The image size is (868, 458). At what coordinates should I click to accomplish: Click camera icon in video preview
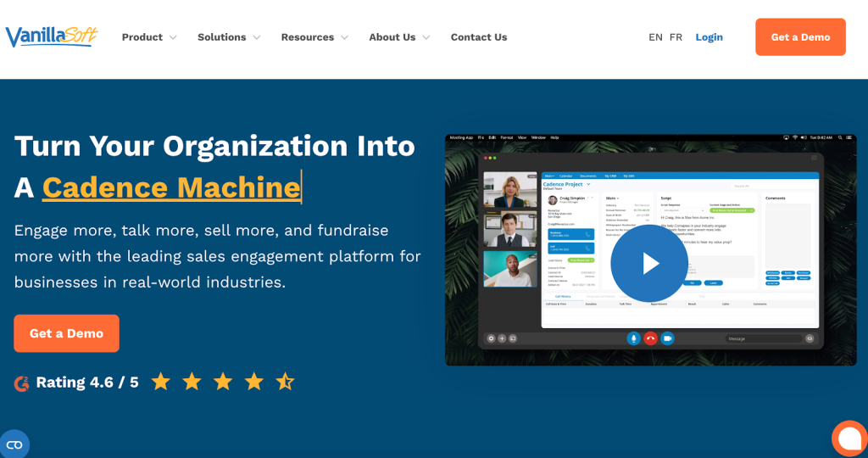pos(668,338)
